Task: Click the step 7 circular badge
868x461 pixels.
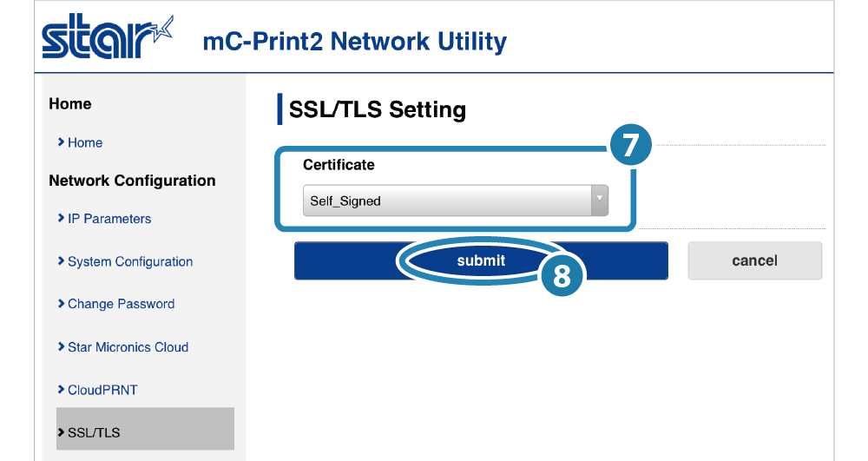Action: (631, 146)
